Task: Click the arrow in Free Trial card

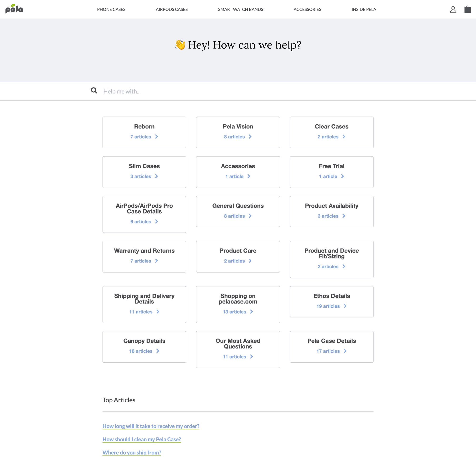Action: point(342,176)
